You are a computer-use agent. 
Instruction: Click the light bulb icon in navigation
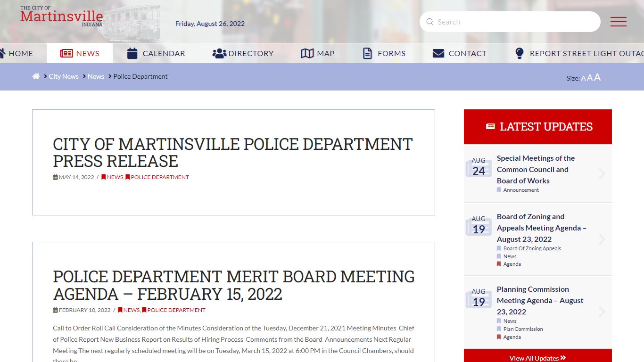(520, 53)
